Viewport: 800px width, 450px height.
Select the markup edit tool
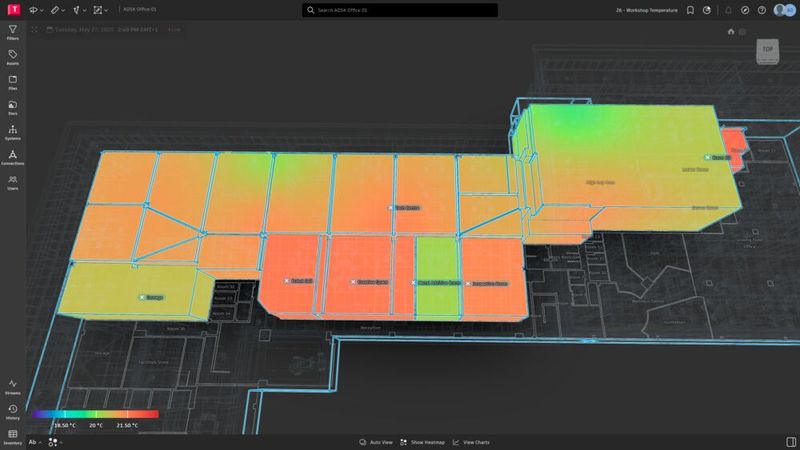point(97,10)
